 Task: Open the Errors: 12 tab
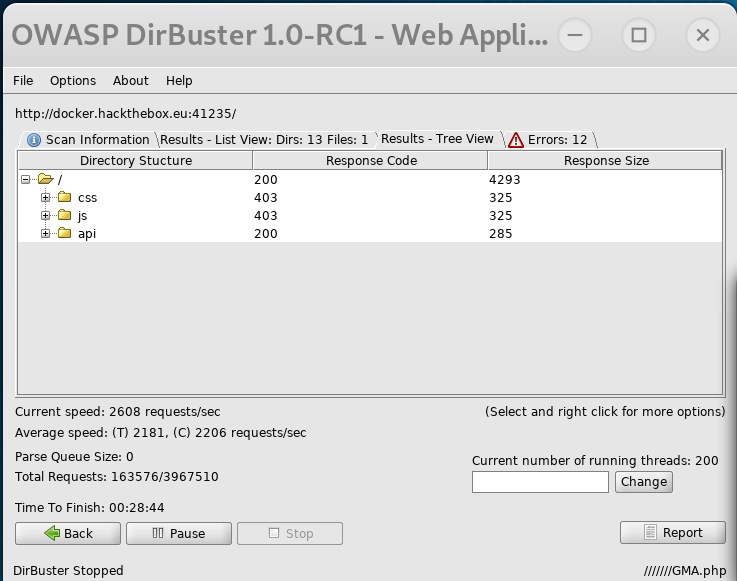click(x=549, y=140)
